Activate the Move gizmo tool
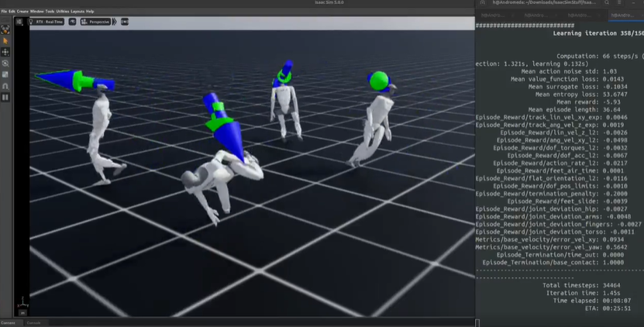Screen dimensions: 644x327 click(x=5, y=52)
